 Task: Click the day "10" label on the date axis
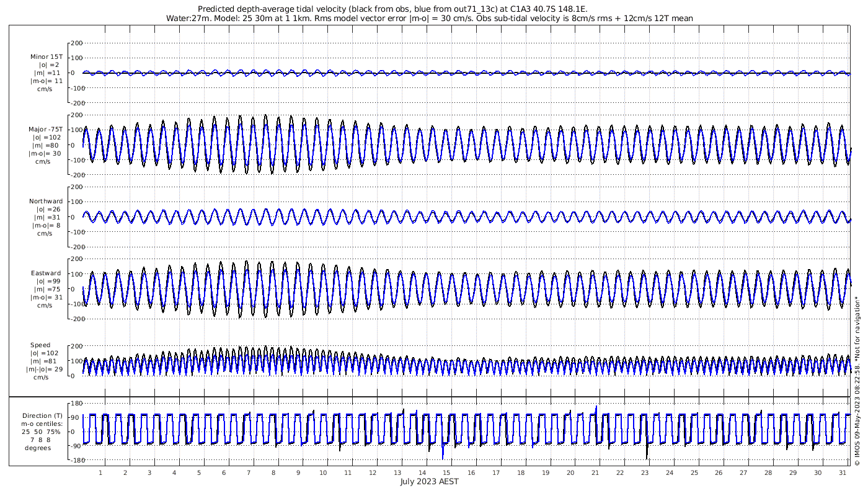pyautogui.click(x=323, y=472)
